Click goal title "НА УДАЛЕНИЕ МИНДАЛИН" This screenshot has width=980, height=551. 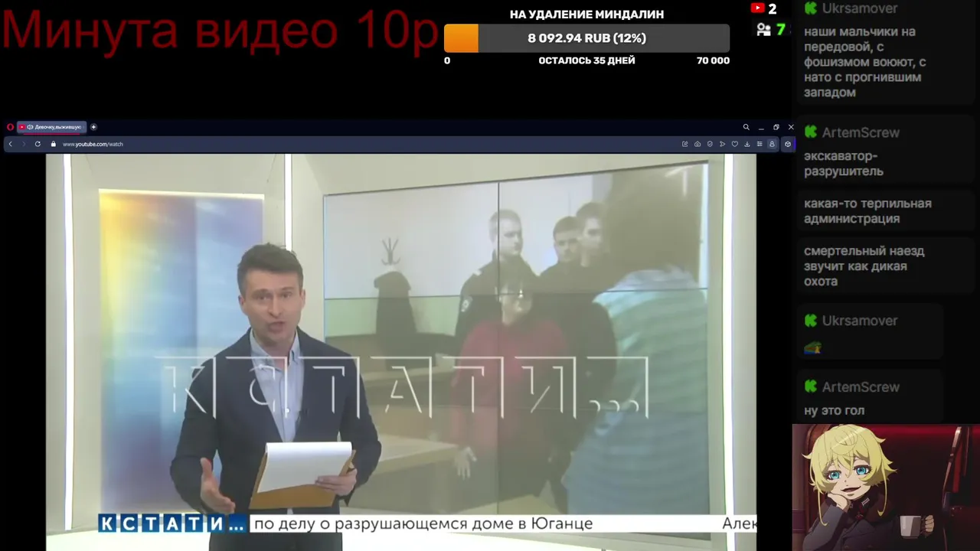pos(586,14)
